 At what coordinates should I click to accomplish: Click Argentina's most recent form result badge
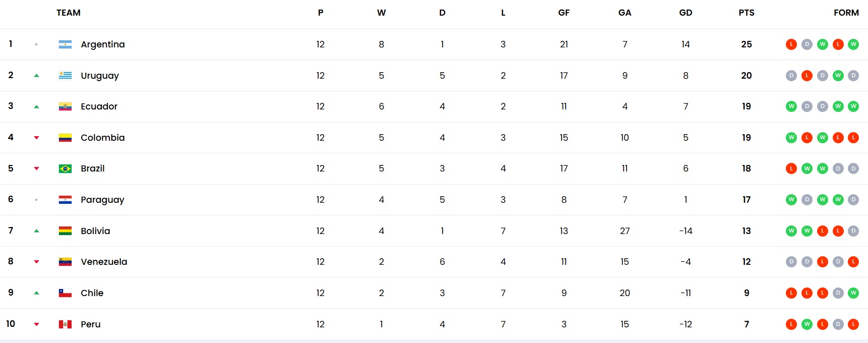(x=853, y=44)
